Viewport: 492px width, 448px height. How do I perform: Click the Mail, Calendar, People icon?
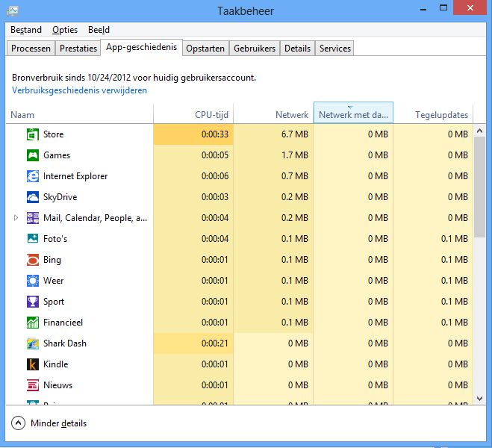(33, 218)
